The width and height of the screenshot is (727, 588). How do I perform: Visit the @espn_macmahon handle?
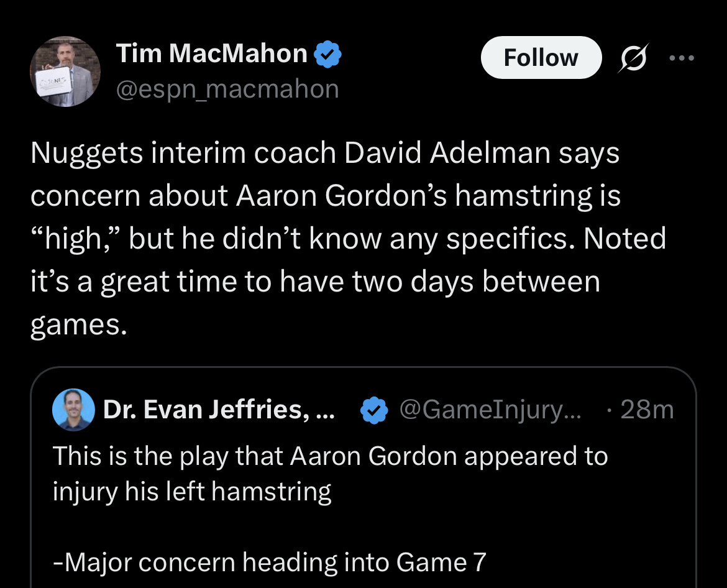(227, 89)
